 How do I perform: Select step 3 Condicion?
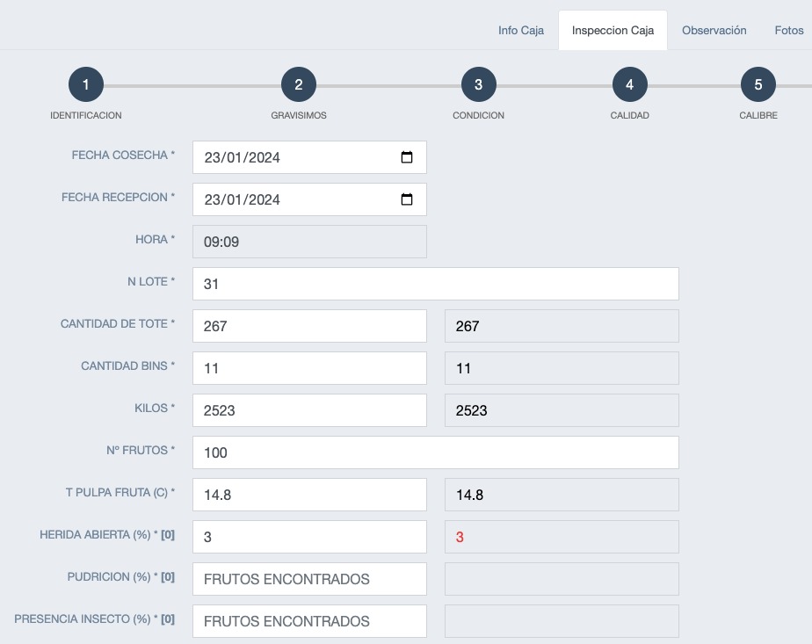(x=478, y=85)
